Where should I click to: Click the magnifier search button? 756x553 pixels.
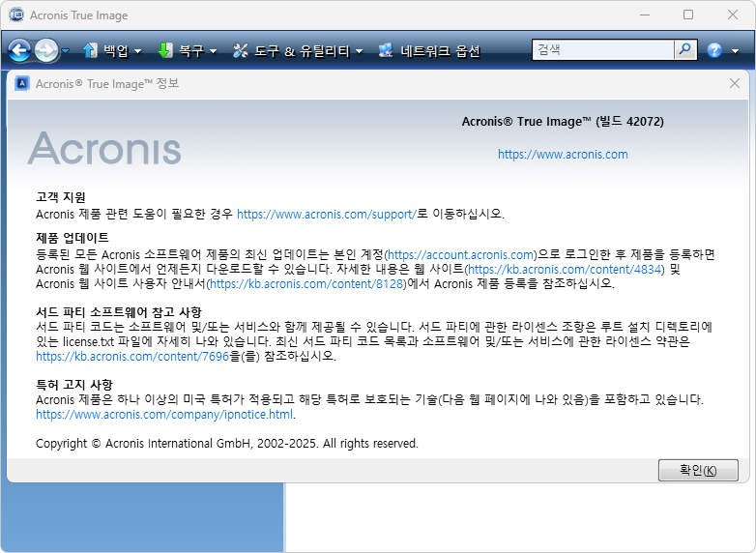(x=685, y=49)
